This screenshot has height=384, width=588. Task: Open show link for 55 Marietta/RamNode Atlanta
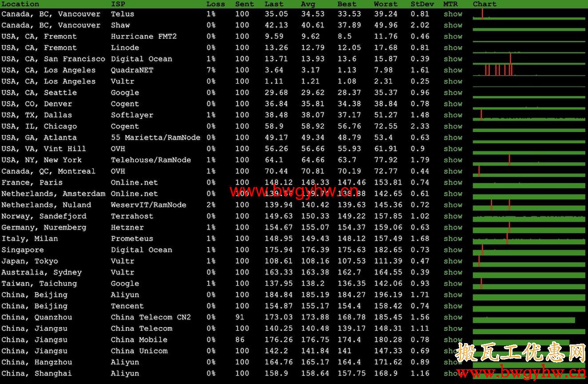point(453,137)
